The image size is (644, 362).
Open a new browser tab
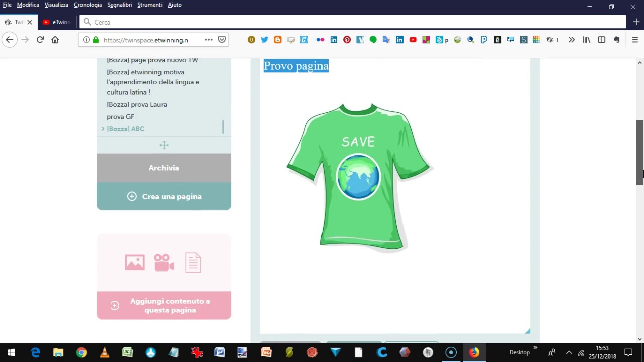coord(636,22)
